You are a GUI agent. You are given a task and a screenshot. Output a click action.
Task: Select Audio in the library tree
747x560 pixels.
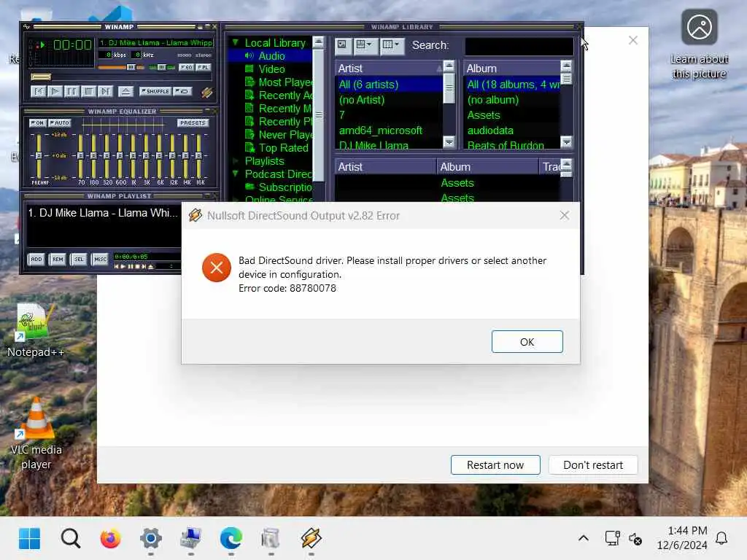tap(271, 55)
